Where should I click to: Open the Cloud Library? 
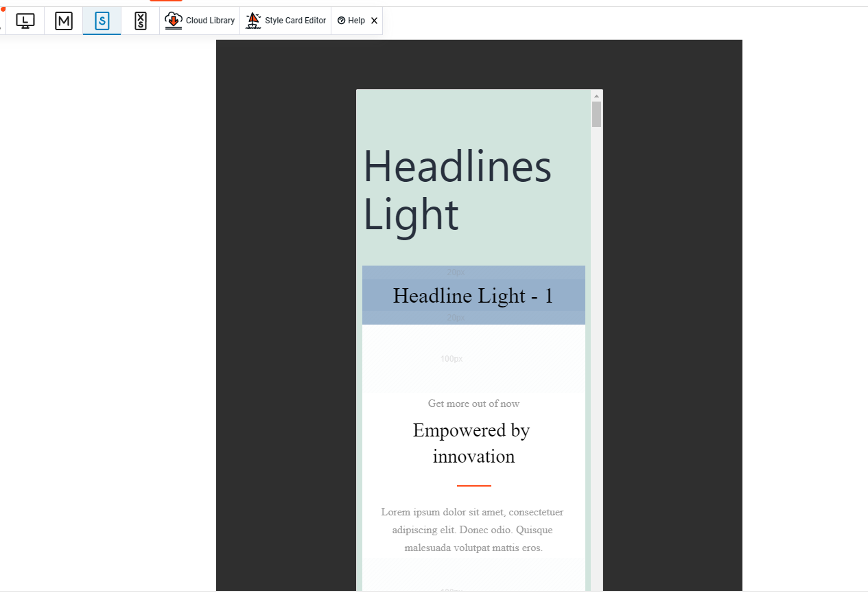(x=200, y=20)
